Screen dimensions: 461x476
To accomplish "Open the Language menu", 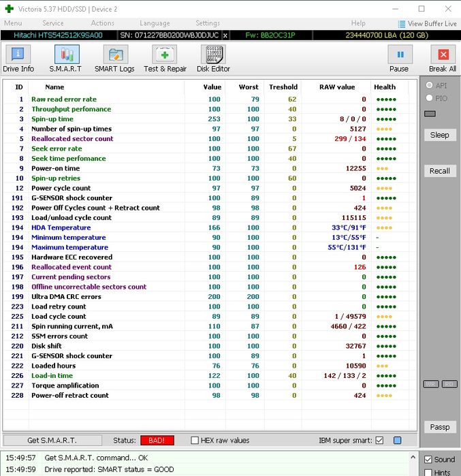I will (x=155, y=23).
